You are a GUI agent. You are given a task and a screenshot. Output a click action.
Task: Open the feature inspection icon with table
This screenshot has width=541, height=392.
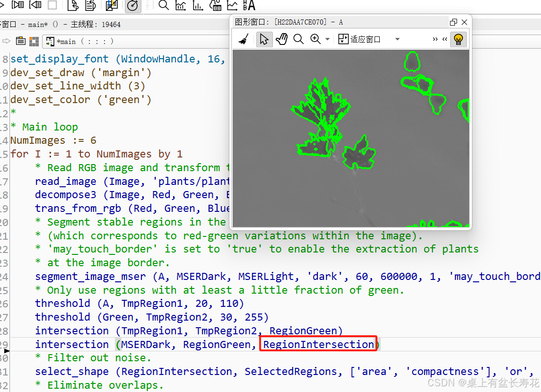[x=215, y=5]
